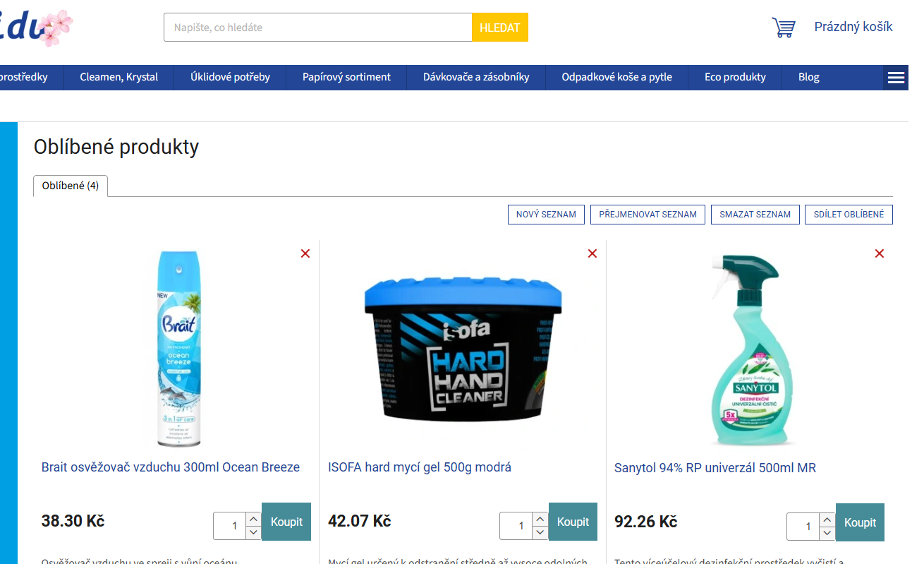Open the shopping cart icon
This screenshot has height=564, width=924.
coord(783,28)
